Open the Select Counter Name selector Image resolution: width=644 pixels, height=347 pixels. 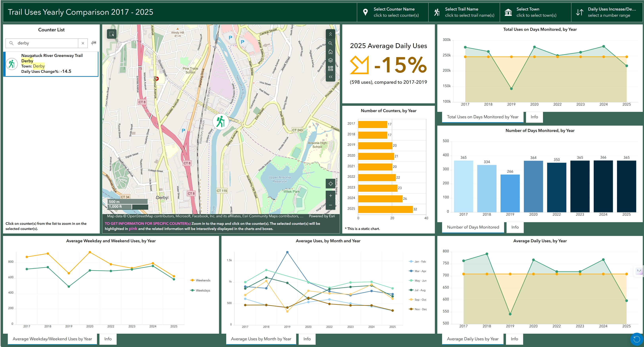[x=392, y=12]
